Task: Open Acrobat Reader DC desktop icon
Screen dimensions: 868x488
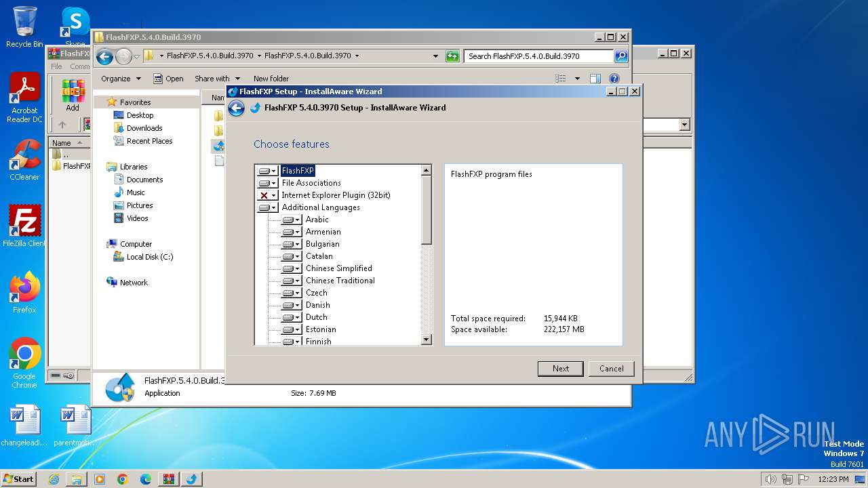Action: click(x=24, y=98)
